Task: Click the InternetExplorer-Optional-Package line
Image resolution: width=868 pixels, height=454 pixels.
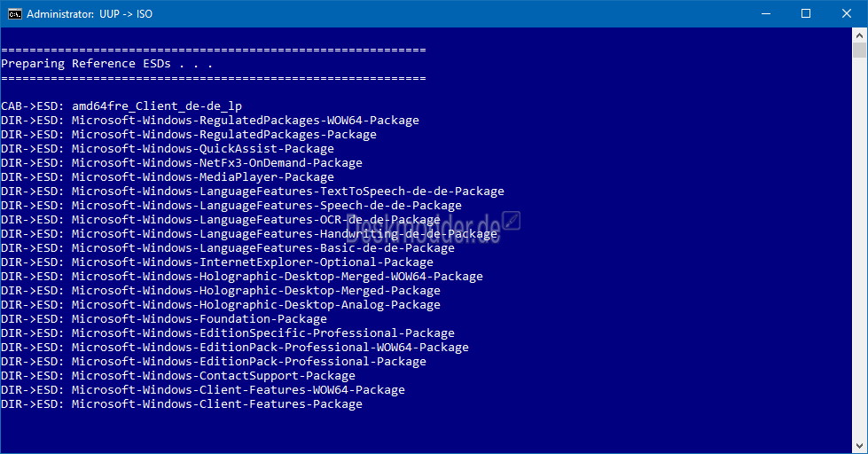Action: tap(217, 262)
